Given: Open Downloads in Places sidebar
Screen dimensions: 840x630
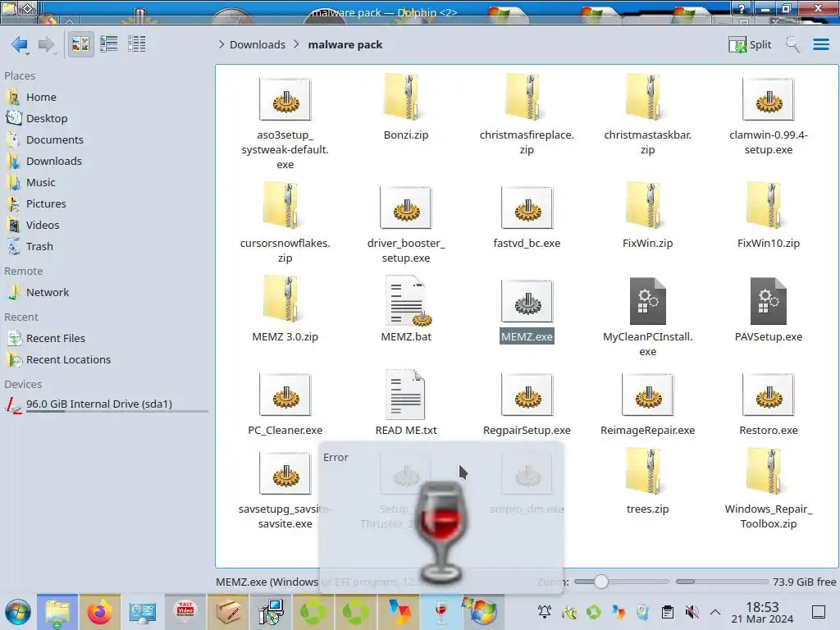Looking at the screenshot, I should pyautogui.click(x=53, y=162).
